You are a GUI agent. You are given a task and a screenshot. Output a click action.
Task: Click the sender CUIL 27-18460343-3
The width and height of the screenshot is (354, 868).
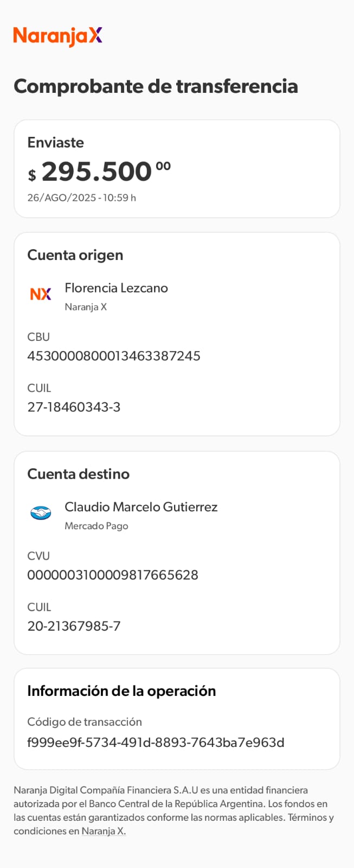[74, 407]
